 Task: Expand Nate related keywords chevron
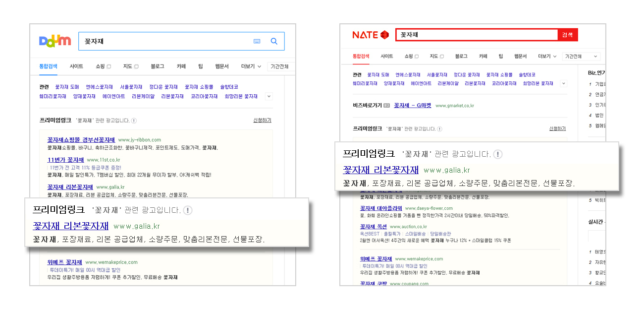tap(564, 83)
